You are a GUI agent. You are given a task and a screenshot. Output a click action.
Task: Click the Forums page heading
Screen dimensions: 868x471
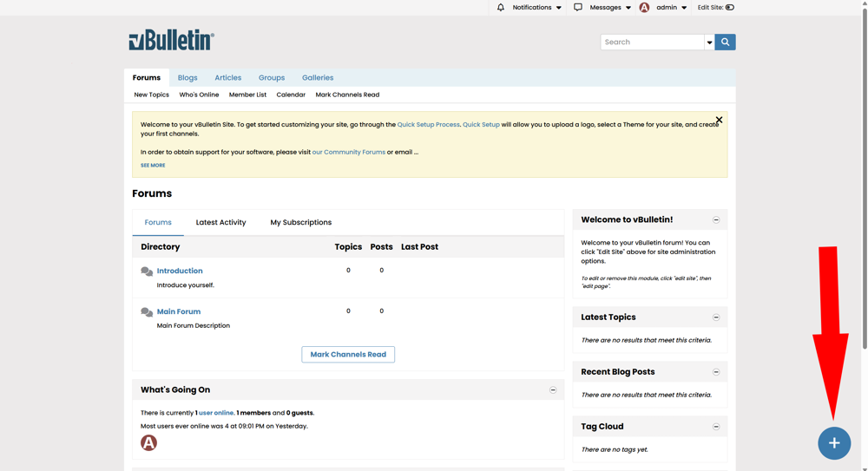(x=152, y=193)
